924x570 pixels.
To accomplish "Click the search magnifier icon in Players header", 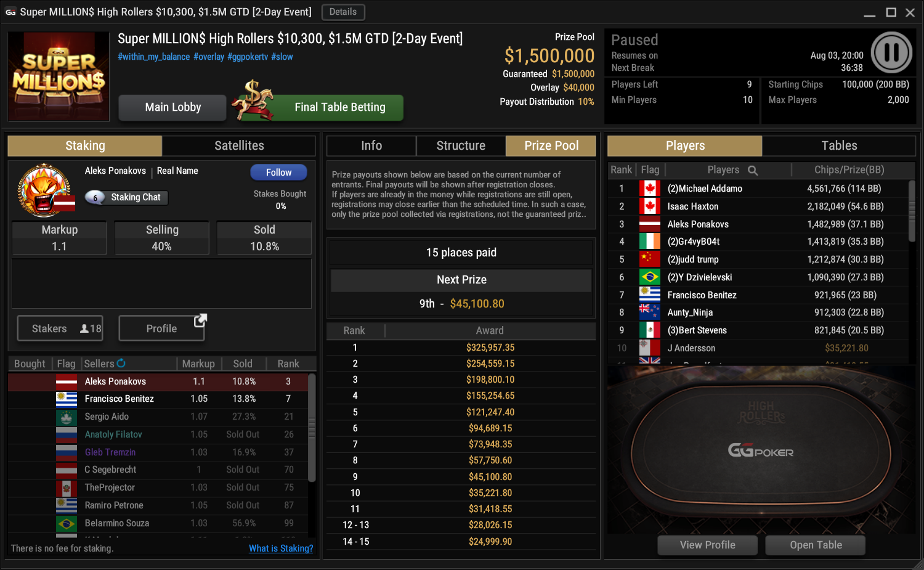I will (753, 170).
